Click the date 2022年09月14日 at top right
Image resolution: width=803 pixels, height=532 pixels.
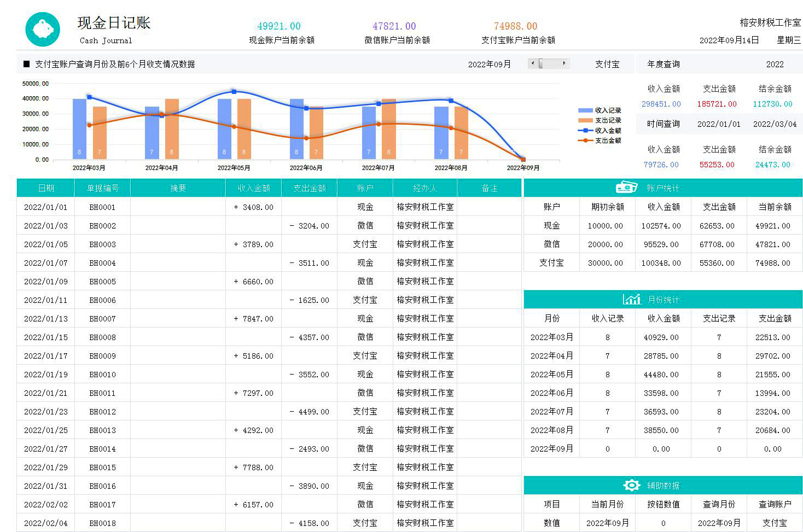(x=729, y=40)
